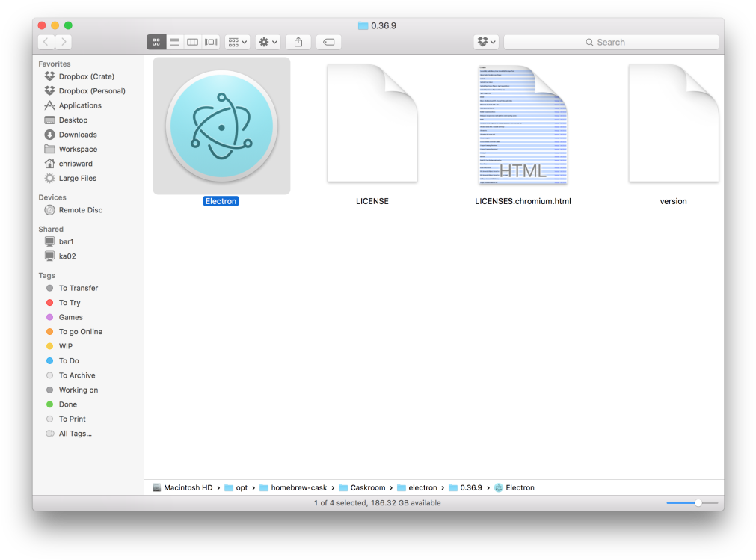Viewport: 756px width, 560px height.
Task: Switch to icon view mode
Action: click(156, 43)
